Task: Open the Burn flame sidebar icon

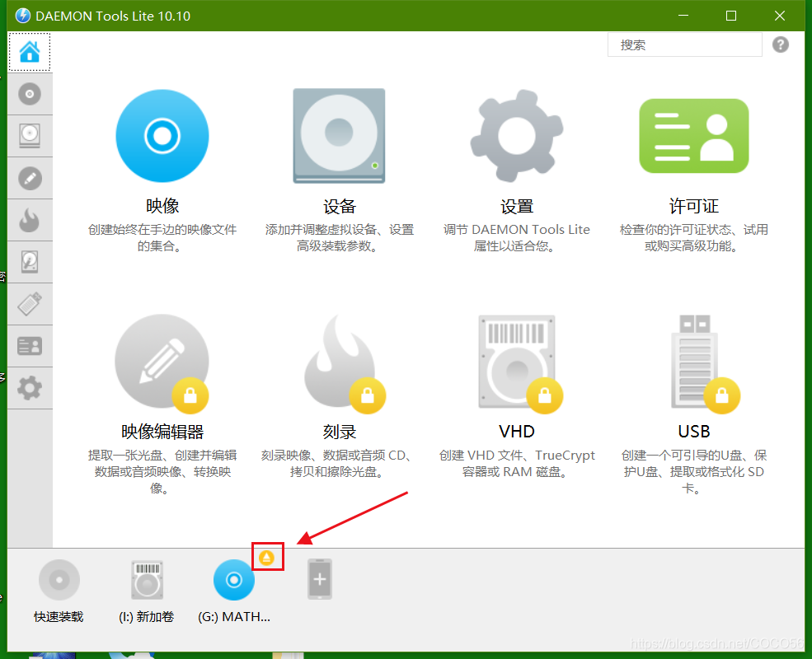Action: click(x=30, y=221)
